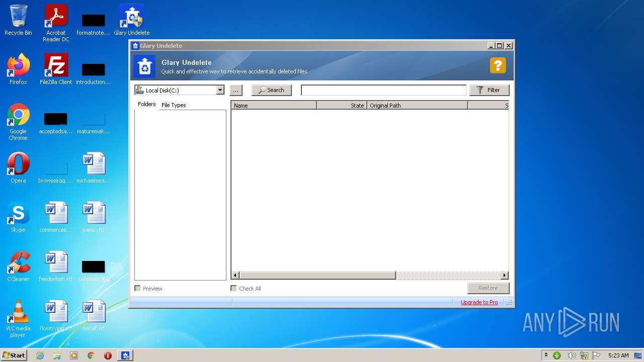Select the FileZilla Client desktop shortcut

[x=56, y=69]
